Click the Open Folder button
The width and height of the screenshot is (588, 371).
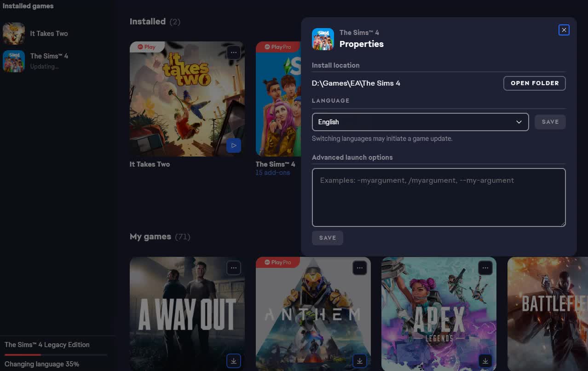pos(534,83)
